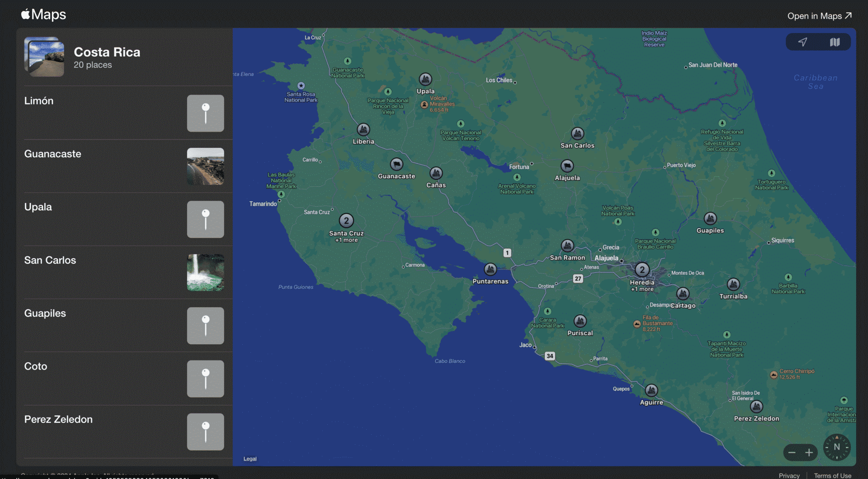The height and width of the screenshot is (479, 868).
Task: Expand the Santa Cruz +1 more cluster
Action: click(346, 220)
